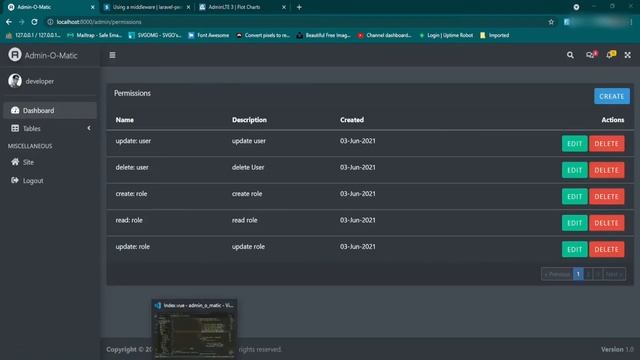
Task: Bookmark this page with star
Action: 551,22
